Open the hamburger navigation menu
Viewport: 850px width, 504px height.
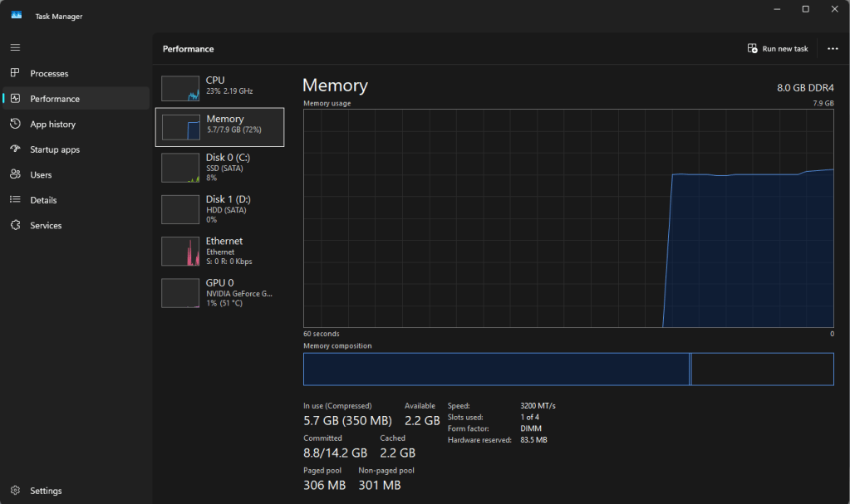point(15,47)
